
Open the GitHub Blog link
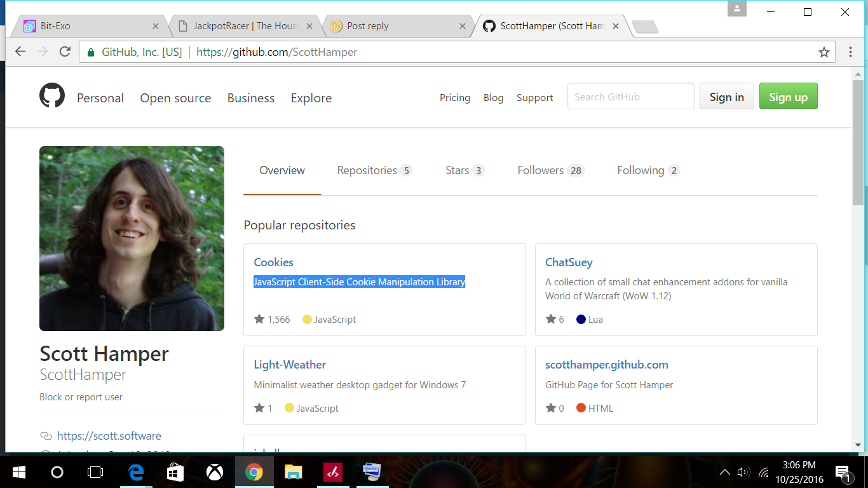coord(494,97)
